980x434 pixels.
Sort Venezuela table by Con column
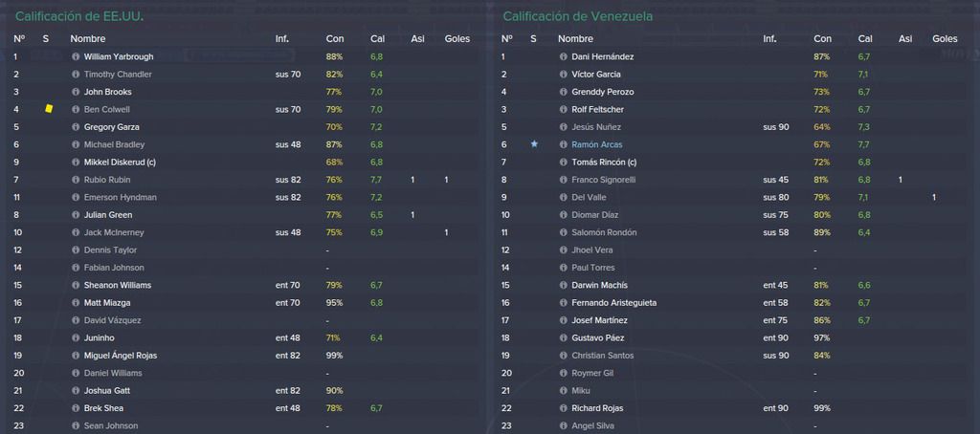(822, 39)
